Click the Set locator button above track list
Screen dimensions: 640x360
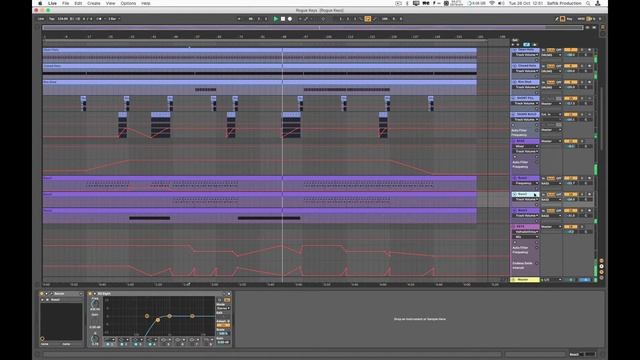515,40
